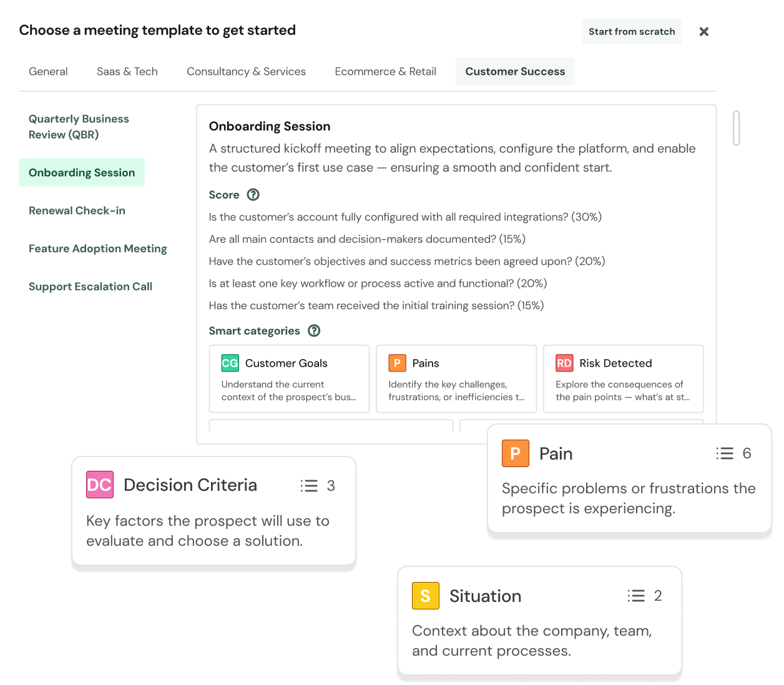Viewport: 784px width, 685px height.
Task: Switch to the General tab
Action: click(x=48, y=72)
